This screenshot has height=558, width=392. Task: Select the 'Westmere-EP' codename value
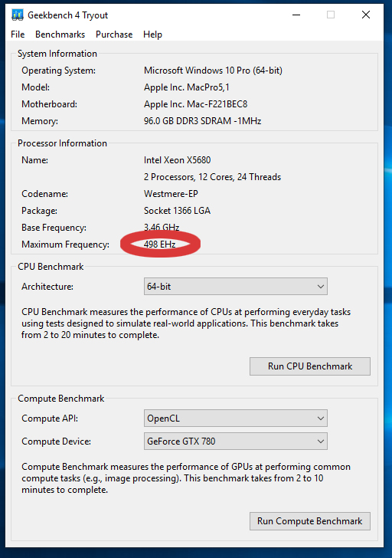click(x=171, y=194)
